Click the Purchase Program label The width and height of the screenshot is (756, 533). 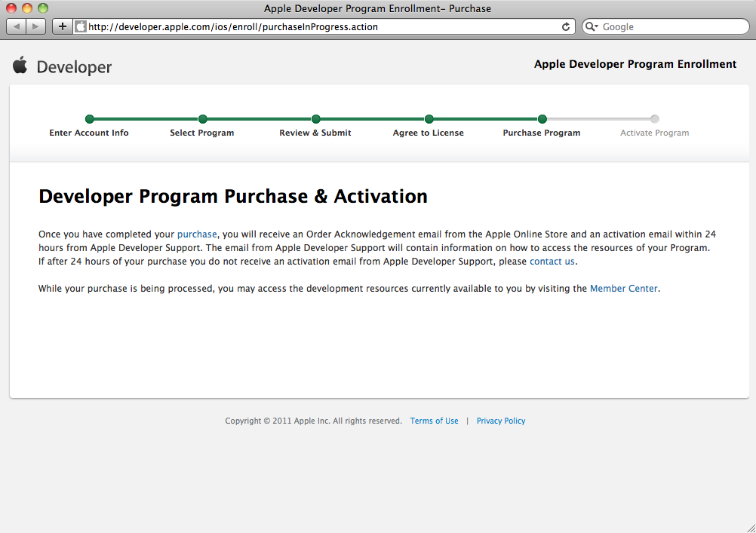click(542, 133)
